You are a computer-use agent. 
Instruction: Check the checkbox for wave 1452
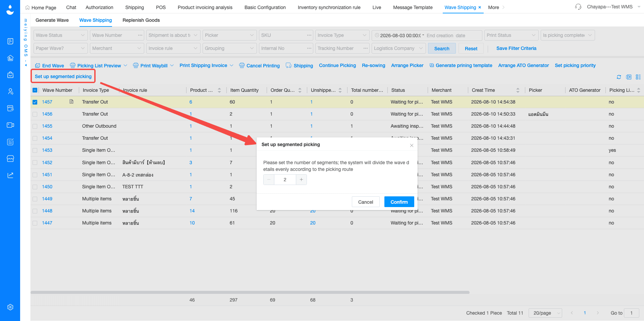(35, 163)
